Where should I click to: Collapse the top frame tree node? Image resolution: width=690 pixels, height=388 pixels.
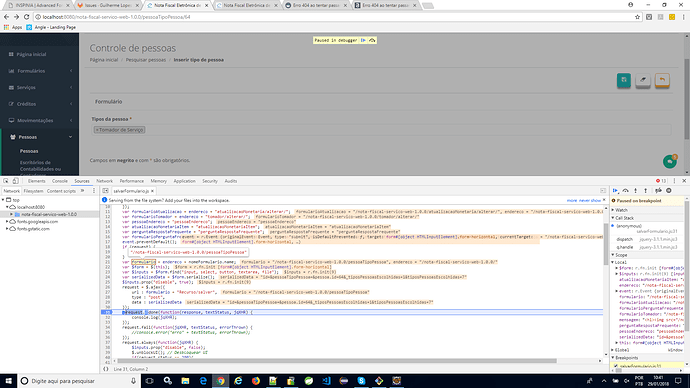point(3,200)
